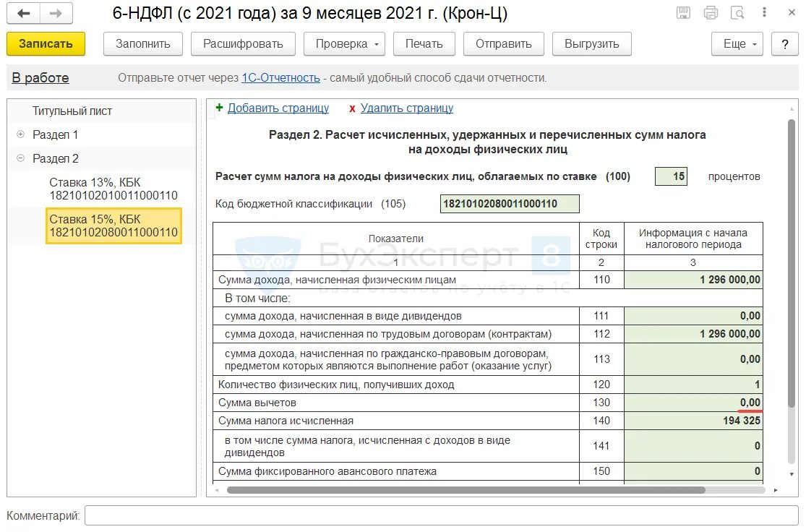Click the red x icon to delete a page
This screenshot has height=532, width=806.
click(352, 108)
